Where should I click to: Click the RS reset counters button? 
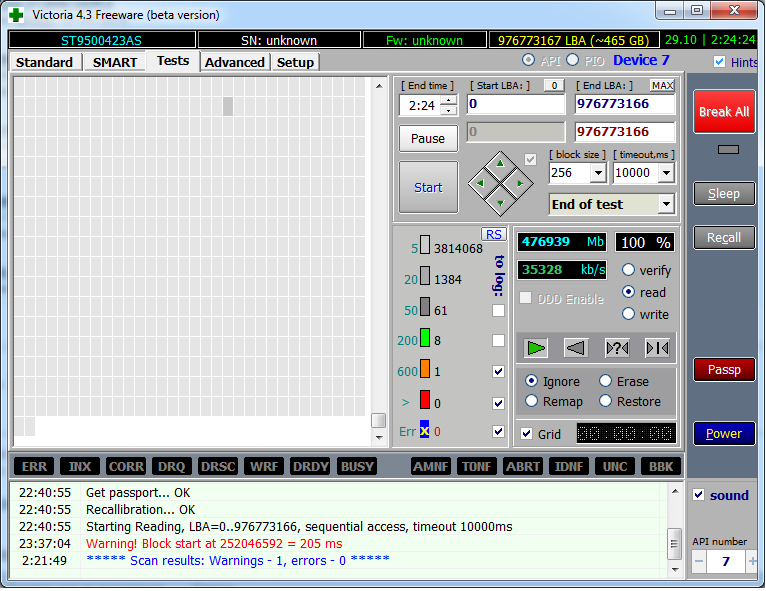click(x=493, y=234)
